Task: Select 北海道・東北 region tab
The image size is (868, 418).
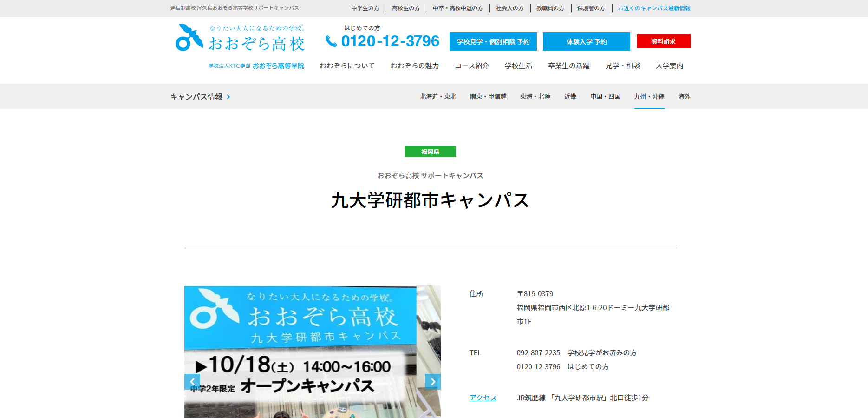Action: [438, 97]
